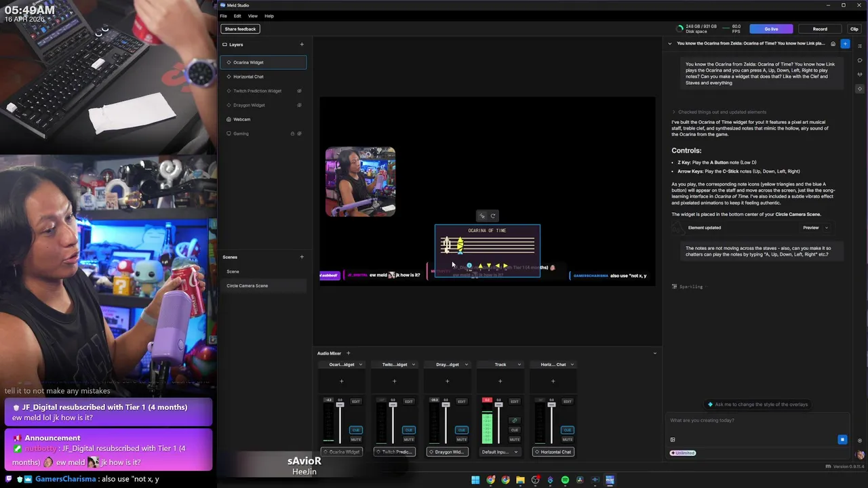Click 'Ask me to change the style' suggestion
The width and height of the screenshot is (868, 488).
(x=757, y=405)
